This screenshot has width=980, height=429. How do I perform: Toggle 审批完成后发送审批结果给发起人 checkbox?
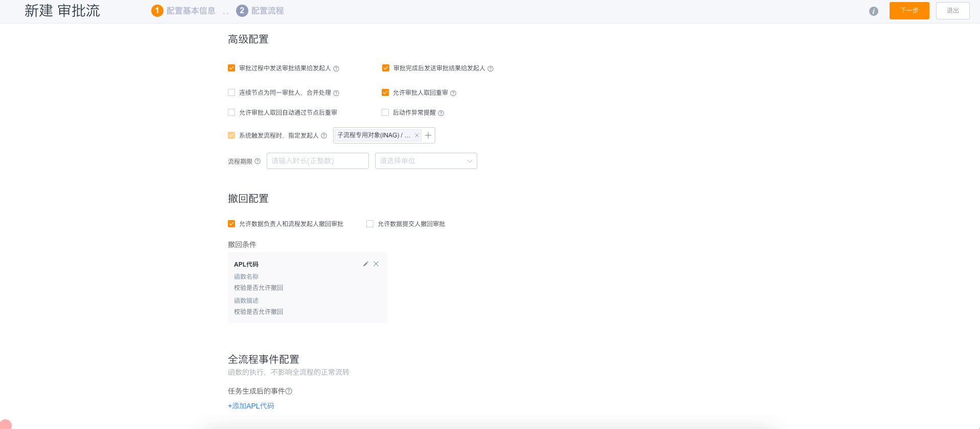tap(386, 68)
